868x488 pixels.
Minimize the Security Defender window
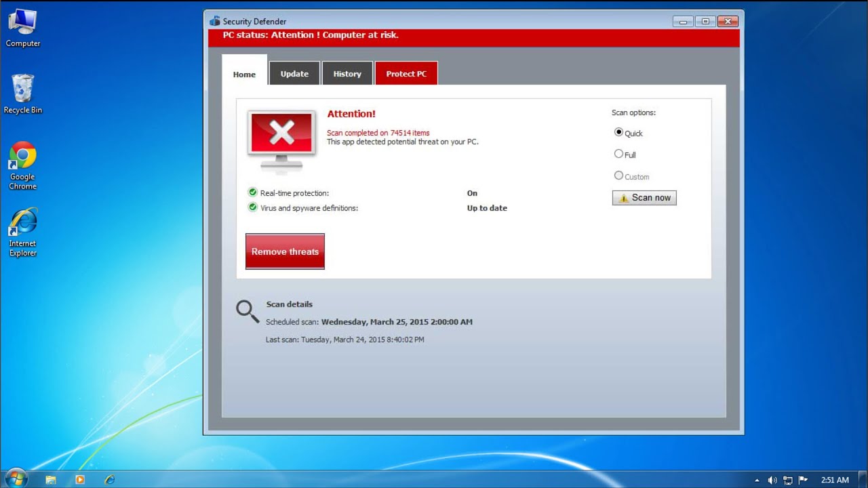[683, 21]
